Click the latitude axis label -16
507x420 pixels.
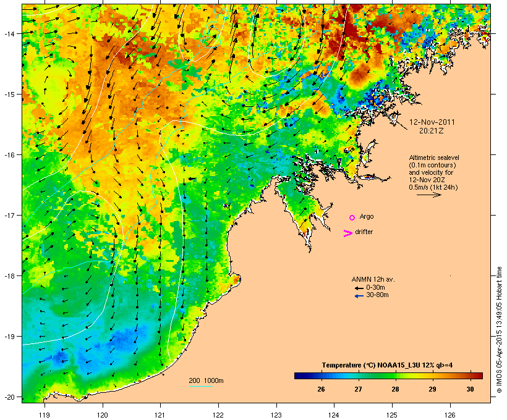(9, 155)
